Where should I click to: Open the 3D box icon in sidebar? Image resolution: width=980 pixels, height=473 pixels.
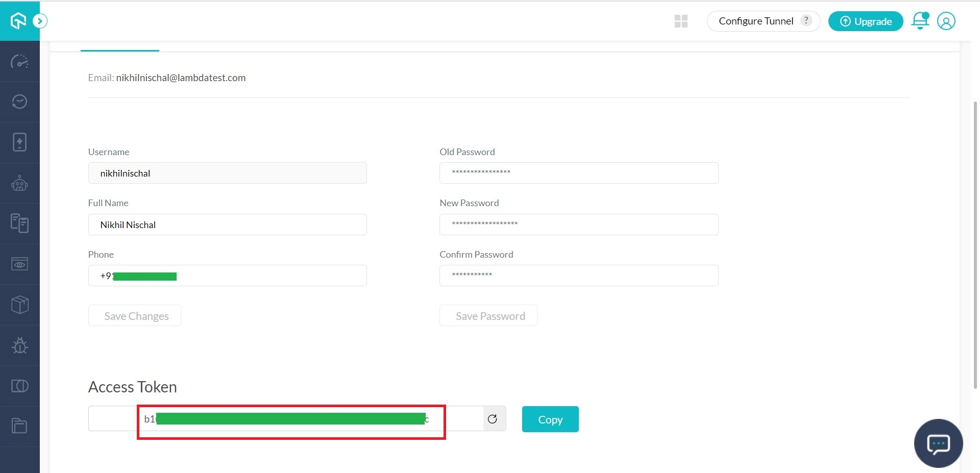[x=19, y=305]
